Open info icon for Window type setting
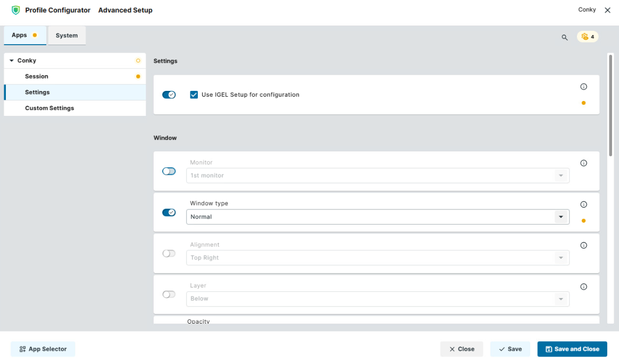619x364 pixels. pos(583,204)
